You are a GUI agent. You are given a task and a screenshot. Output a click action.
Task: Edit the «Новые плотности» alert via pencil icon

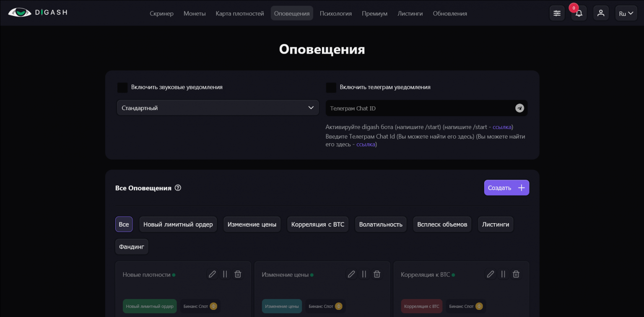click(212, 274)
